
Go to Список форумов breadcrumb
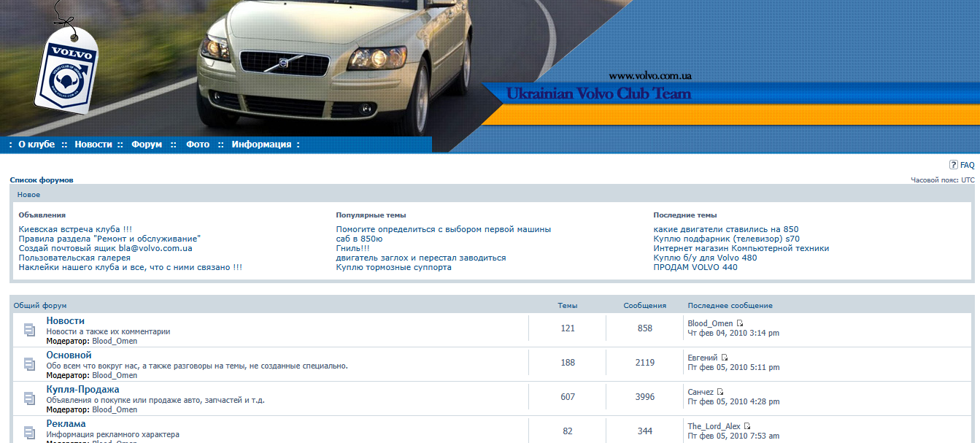[42, 180]
